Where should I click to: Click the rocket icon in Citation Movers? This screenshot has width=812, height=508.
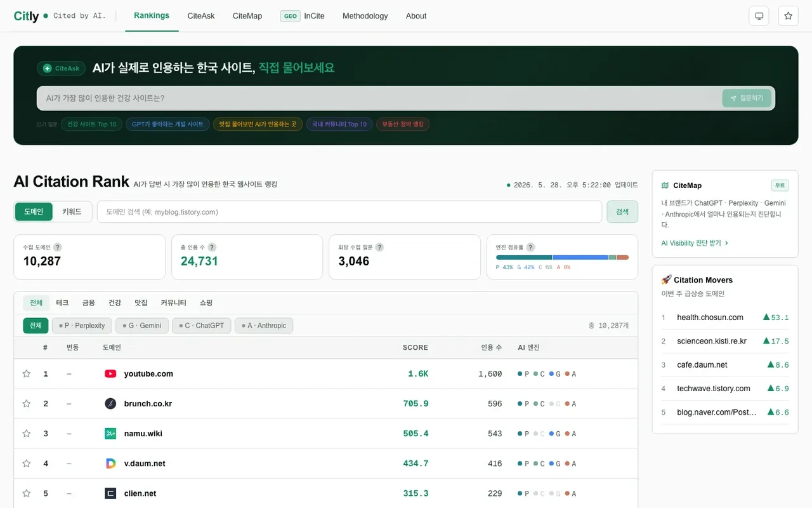[x=666, y=280]
